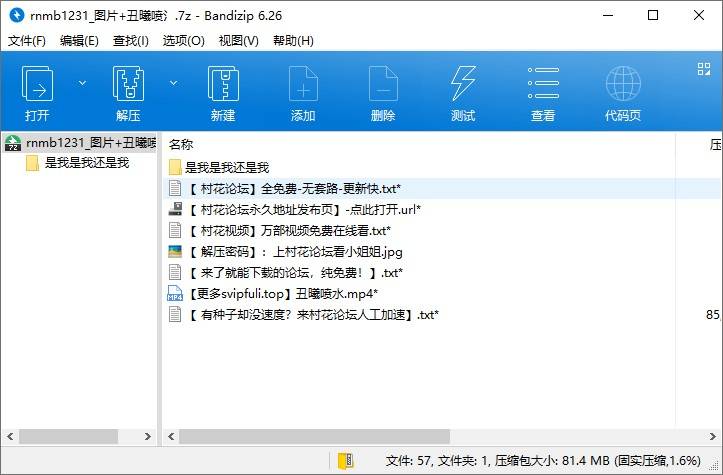This screenshot has width=723, height=475.
Task: Click the toolbar layout grid icon
Action: click(704, 69)
